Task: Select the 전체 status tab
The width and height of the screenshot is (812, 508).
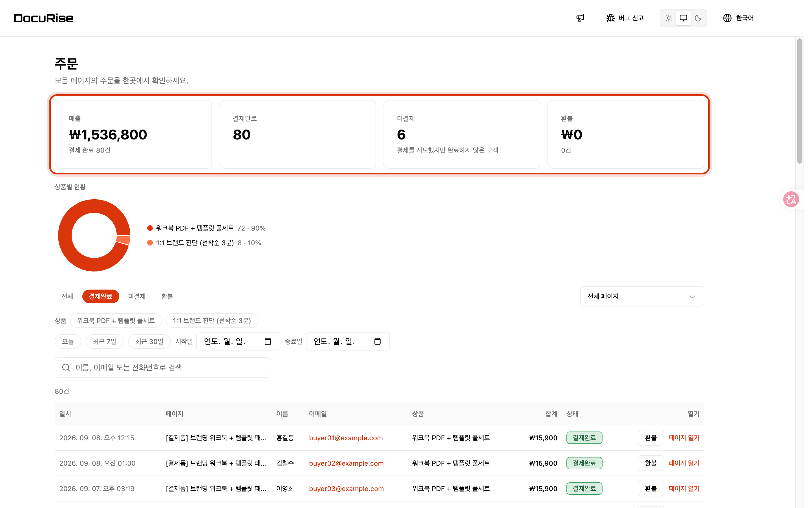Action: [67, 296]
